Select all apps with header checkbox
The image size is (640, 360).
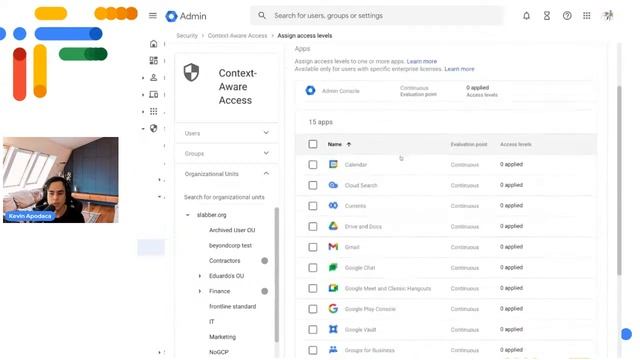(x=313, y=144)
